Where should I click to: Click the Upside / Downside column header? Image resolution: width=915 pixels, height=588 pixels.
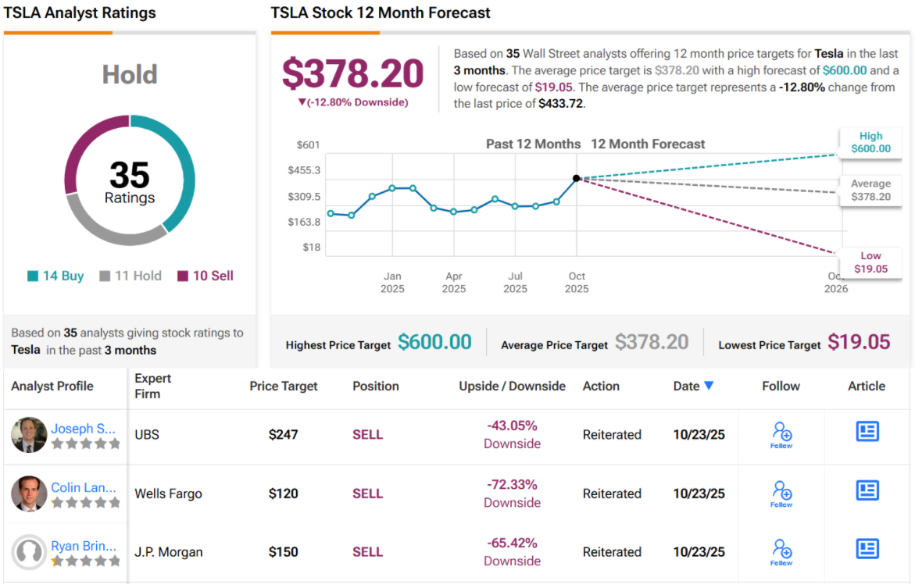point(512,386)
